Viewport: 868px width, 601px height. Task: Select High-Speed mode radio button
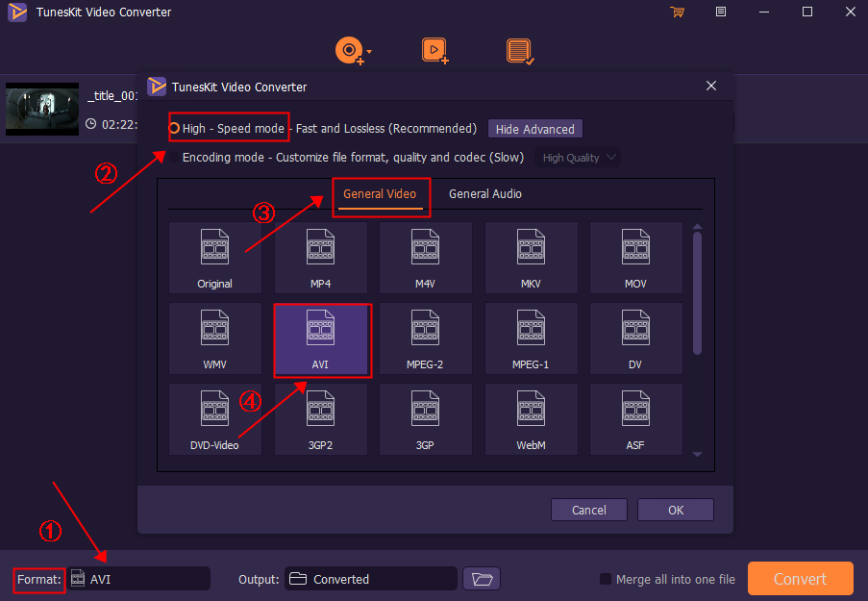tap(175, 128)
